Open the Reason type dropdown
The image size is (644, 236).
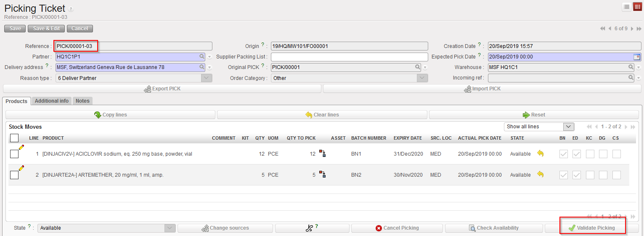207,78
